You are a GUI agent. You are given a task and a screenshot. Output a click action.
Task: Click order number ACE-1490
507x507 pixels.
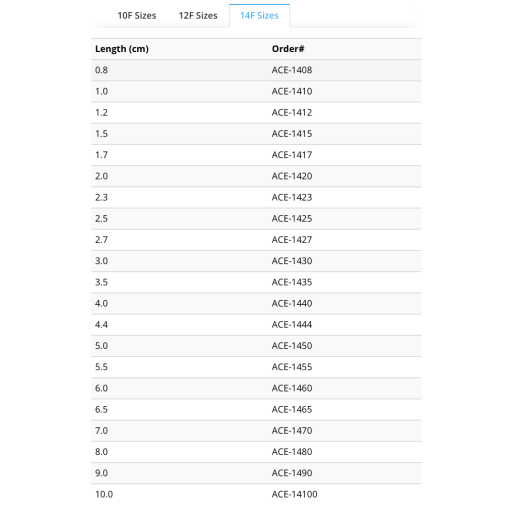tap(292, 473)
